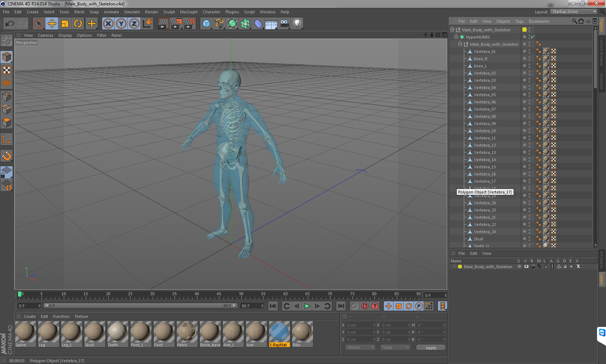Select the Skull material thumbnail
This screenshot has height=364, width=606.
95,334
